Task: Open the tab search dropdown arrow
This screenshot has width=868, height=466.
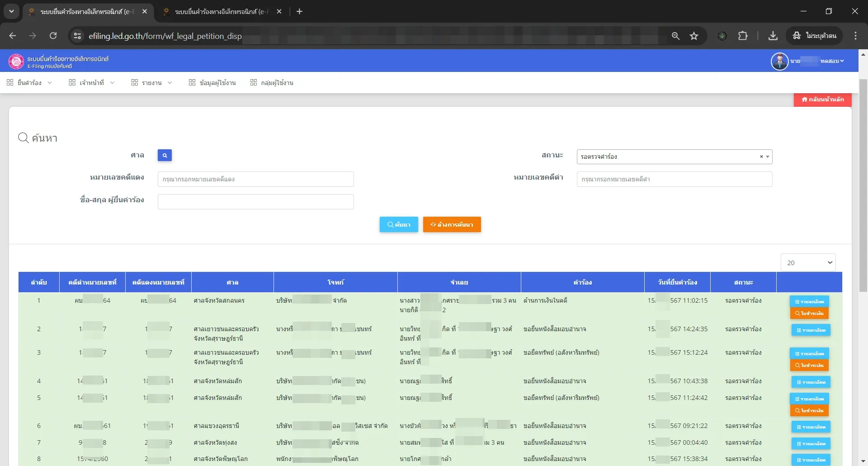Action: point(11,11)
